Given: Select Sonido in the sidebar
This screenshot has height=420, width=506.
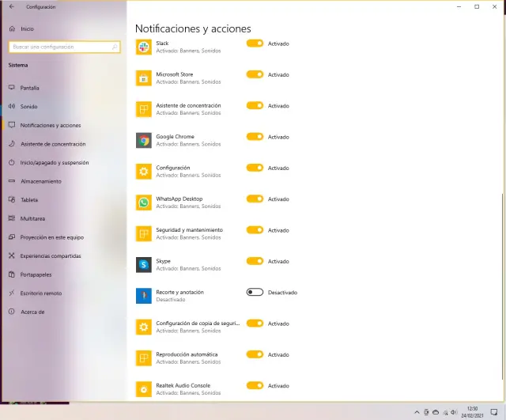Looking at the screenshot, I should tap(28, 107).
